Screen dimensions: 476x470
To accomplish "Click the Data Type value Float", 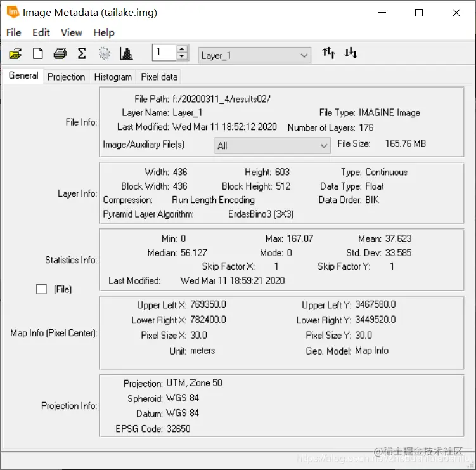I will click(375, 186).
